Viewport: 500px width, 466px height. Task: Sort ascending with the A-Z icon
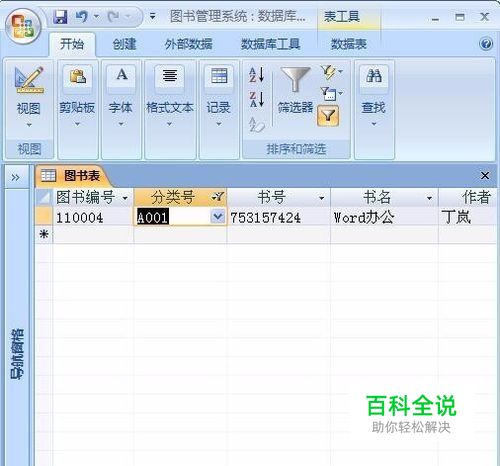tap(257, 75)
